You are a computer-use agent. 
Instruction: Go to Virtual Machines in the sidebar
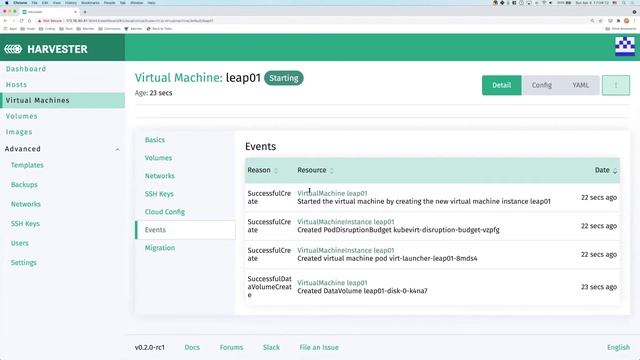(x=62, y=100)
